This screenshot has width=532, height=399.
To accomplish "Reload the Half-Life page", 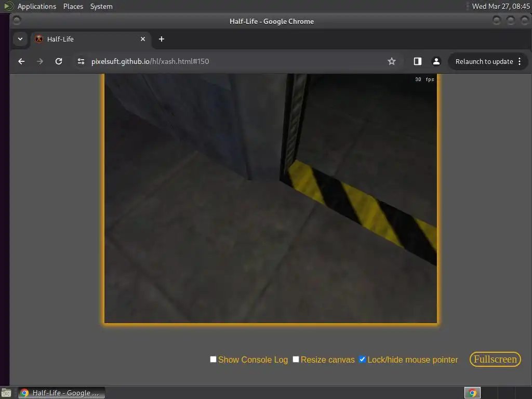I will (x=59, y=61).
